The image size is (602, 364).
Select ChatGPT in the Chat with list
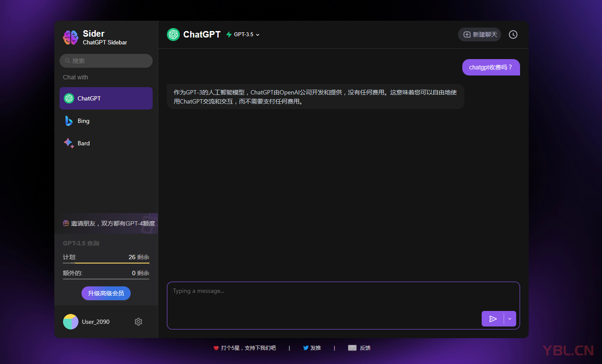click(x=106, y=98)
